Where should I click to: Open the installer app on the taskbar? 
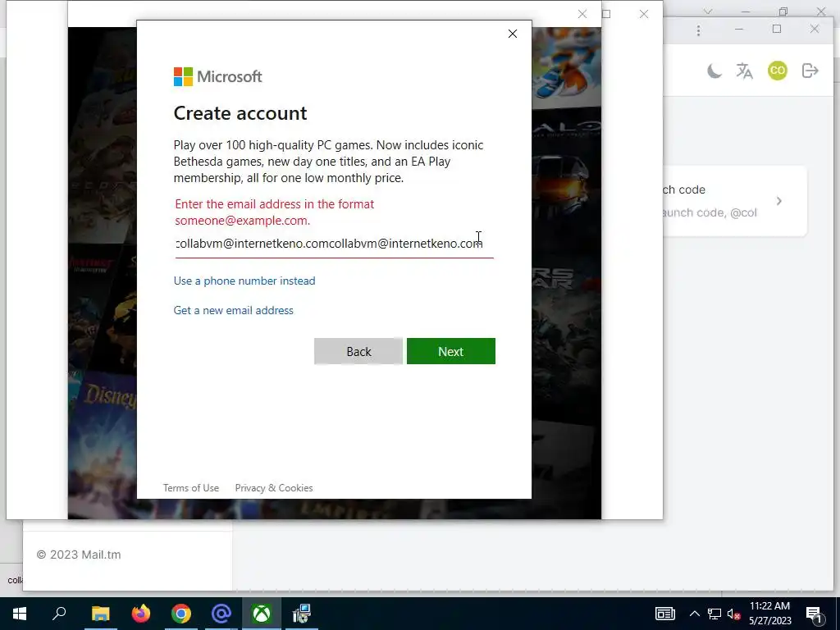tap(302, 614)
